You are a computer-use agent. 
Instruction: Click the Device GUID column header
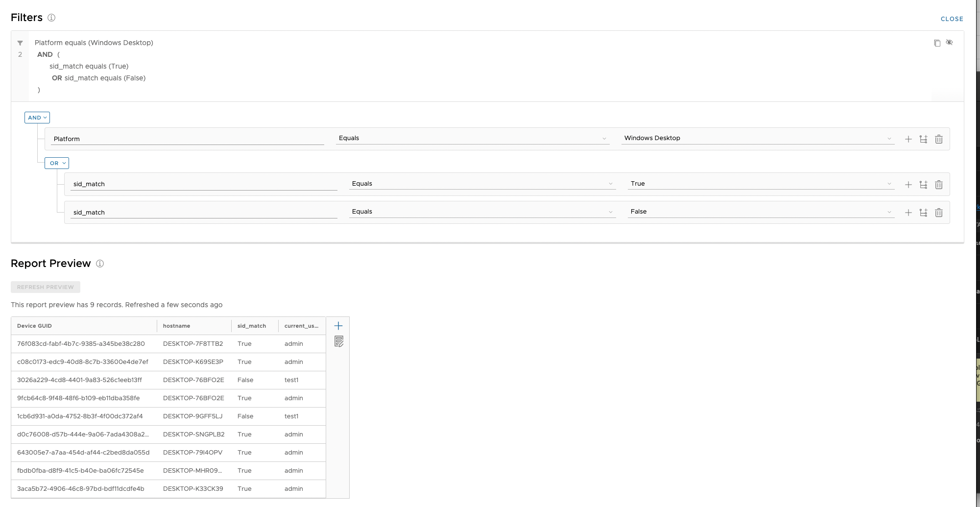click(x=34, y=326)
